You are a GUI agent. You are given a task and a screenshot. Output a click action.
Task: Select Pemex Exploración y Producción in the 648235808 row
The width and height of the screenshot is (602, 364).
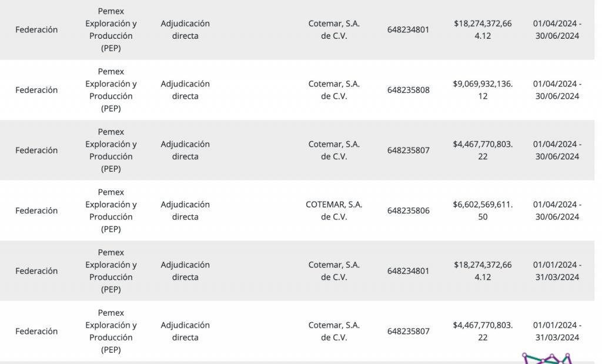[x=111, y=90]
